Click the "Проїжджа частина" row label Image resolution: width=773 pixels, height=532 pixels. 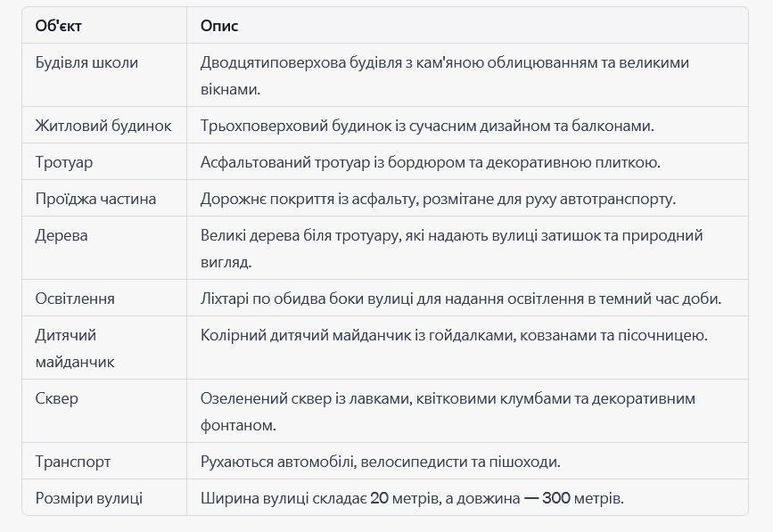[x=95, y=199]
